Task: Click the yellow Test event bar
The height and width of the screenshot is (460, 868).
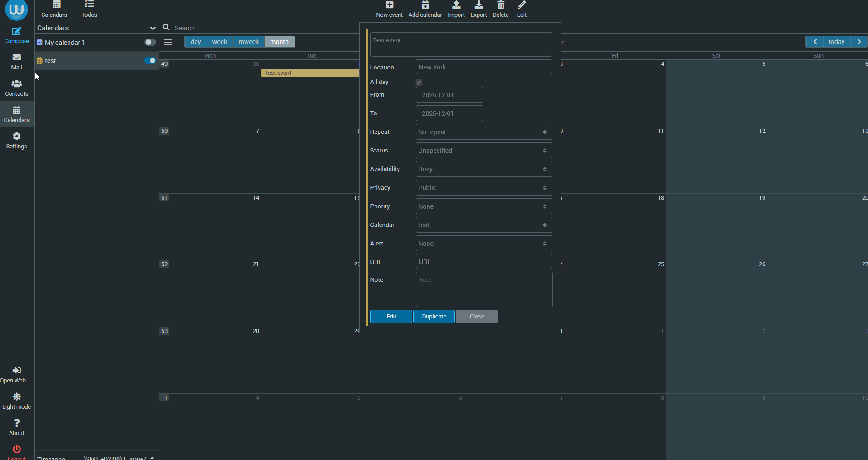Action: click(x=310, y=73)
